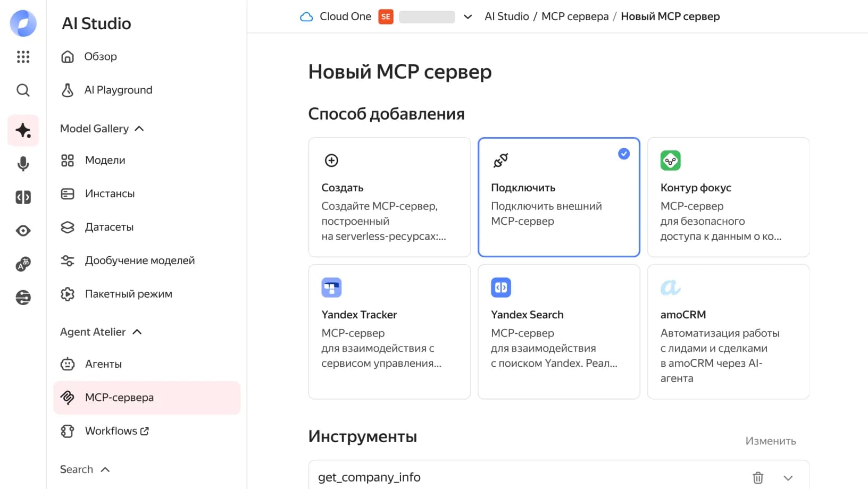Image resolution: width=868 pixels, height=489 pixels.
Task: Click the grid icon beside Модели
Action: [68, 160]
